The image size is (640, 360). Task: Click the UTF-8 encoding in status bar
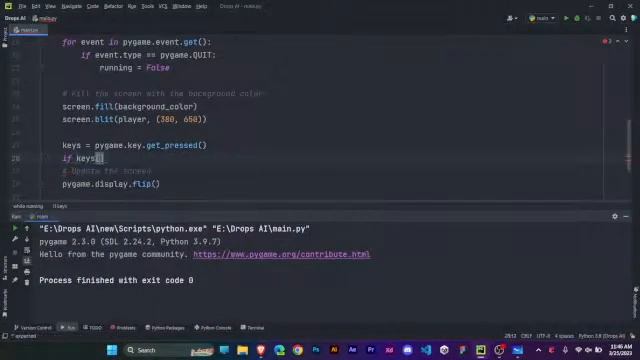tap(543, 336)
